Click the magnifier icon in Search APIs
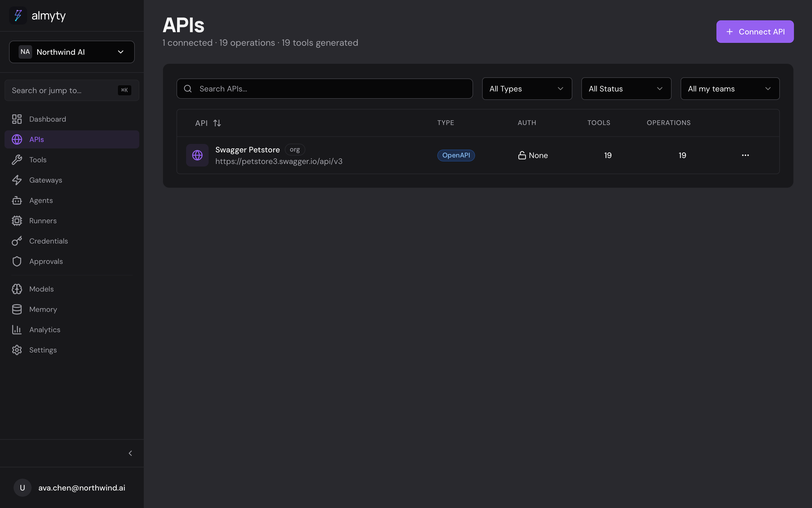 click(188, 89)
